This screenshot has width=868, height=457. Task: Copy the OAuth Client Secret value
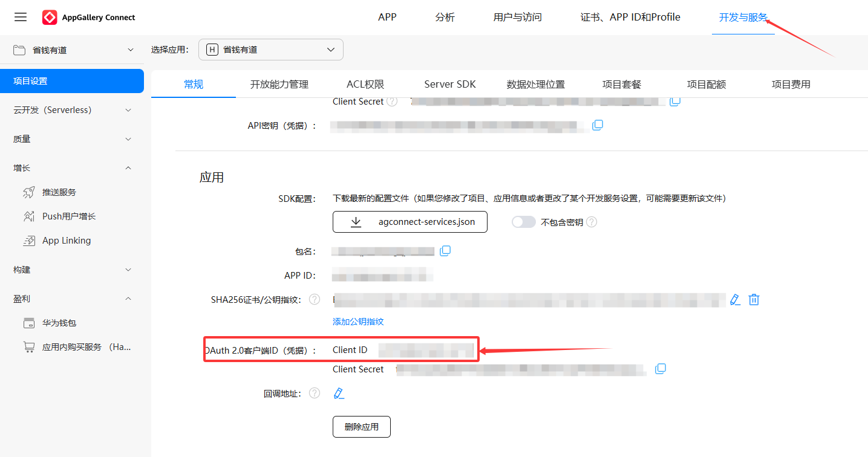tap(661, 369)
